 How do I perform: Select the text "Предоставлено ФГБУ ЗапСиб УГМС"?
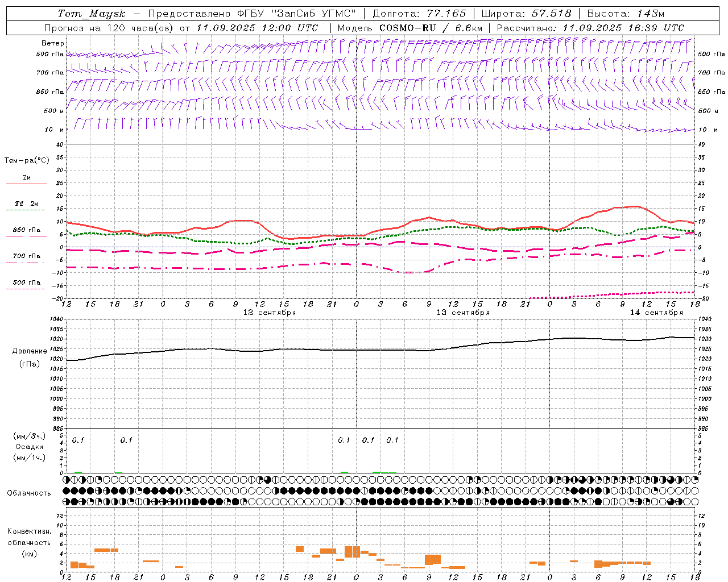pos(252,14)
